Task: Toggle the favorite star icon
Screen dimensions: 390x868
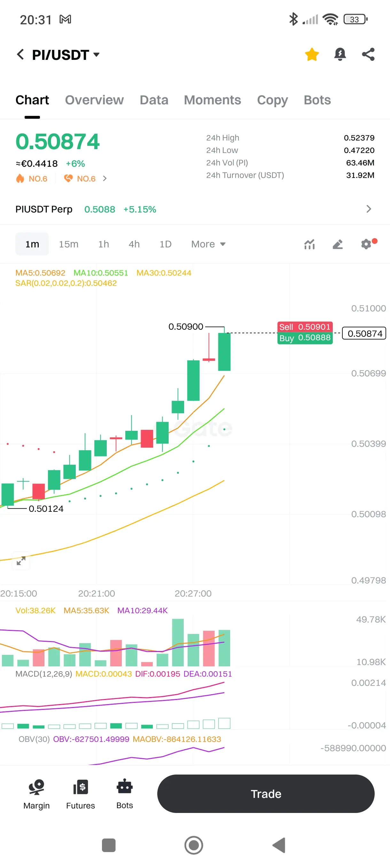Action: point(312,54)
